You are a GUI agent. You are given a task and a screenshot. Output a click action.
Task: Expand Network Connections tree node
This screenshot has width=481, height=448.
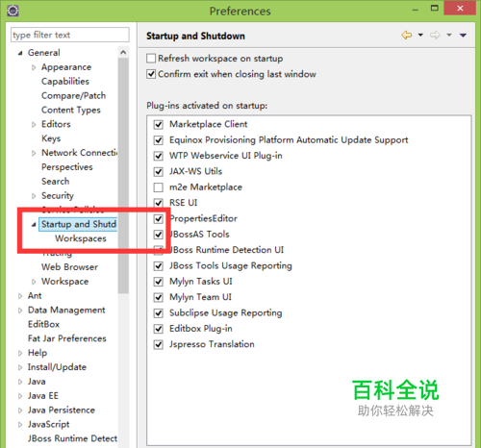point(34,153)
